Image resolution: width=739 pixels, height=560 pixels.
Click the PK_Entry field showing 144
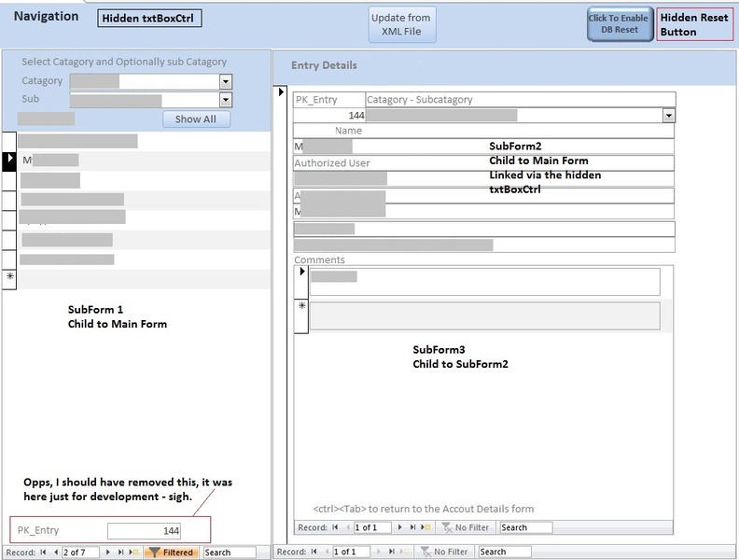145,530
